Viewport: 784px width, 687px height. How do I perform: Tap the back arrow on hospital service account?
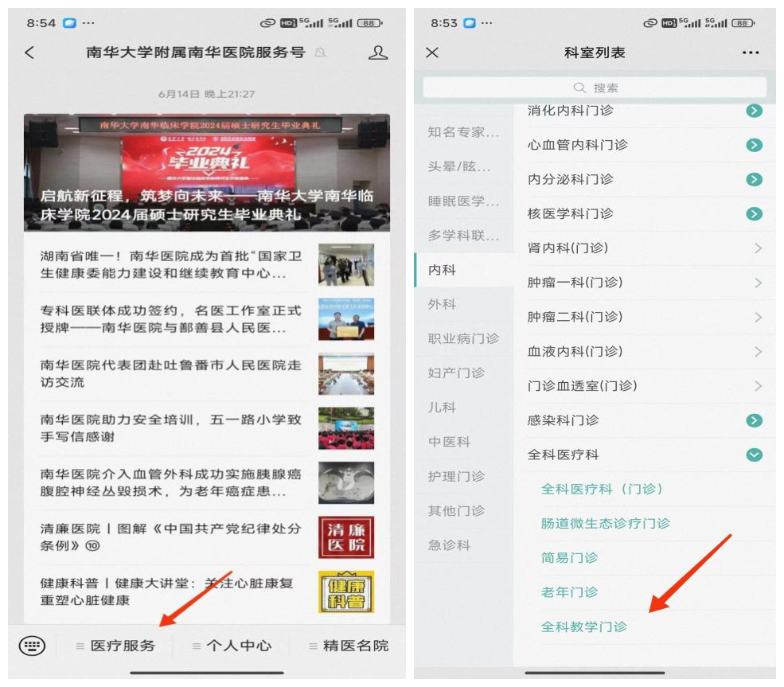tap(30, 53)
